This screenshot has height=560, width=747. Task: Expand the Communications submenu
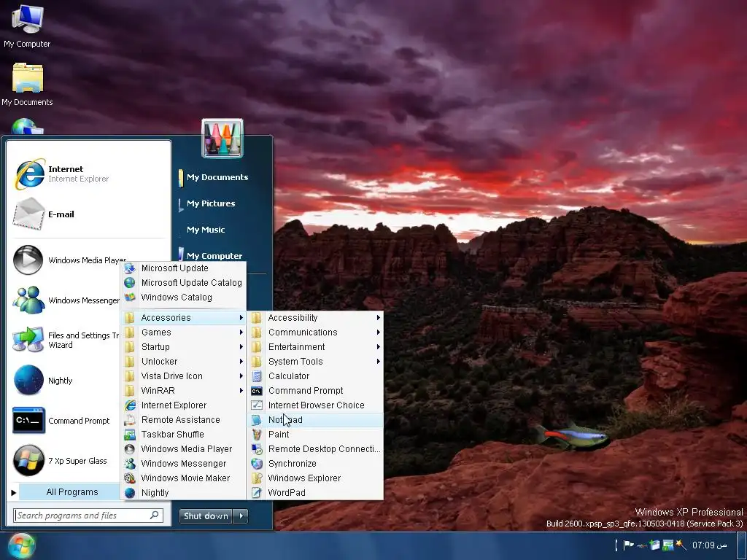coord(315,332)
